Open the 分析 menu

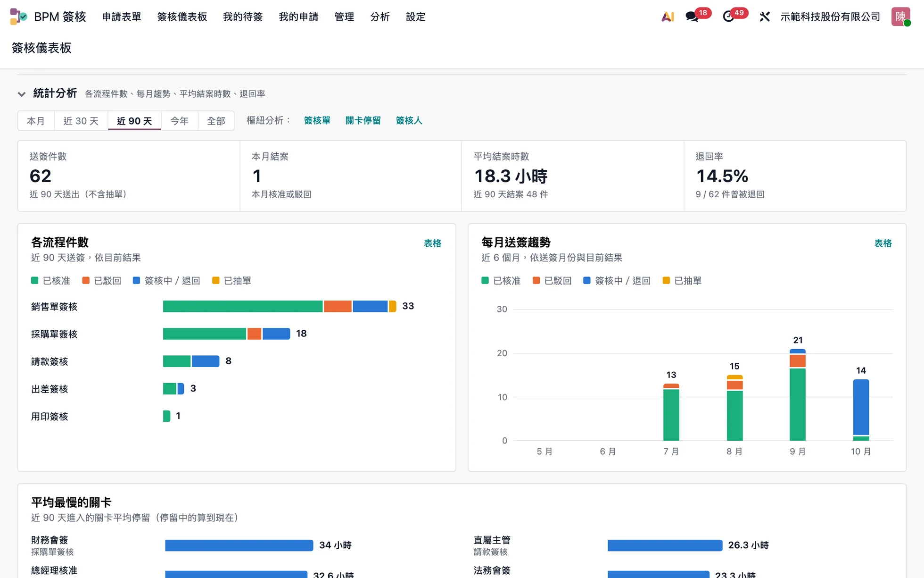point(380,17)
